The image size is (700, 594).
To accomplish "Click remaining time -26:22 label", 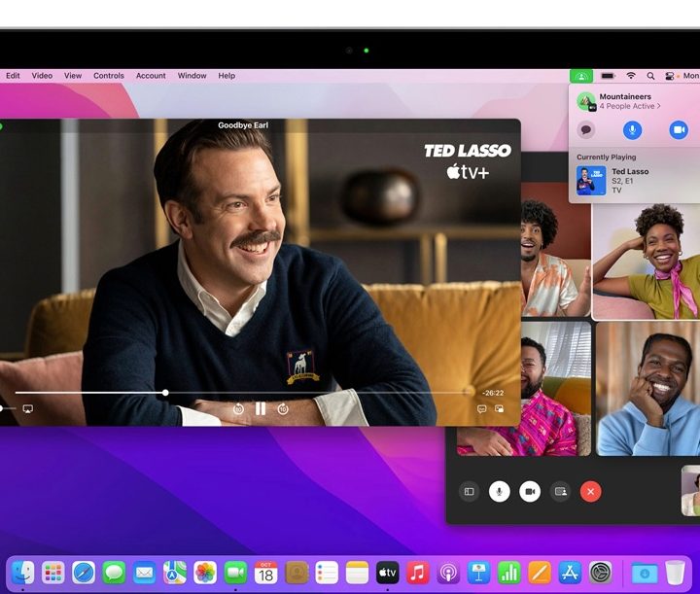I will 493,393.
